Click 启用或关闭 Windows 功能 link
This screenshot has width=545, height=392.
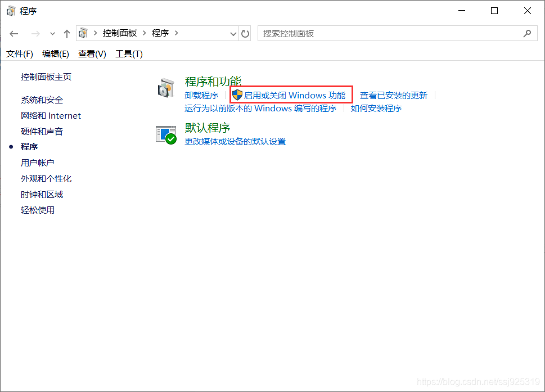tap(295, 95)
